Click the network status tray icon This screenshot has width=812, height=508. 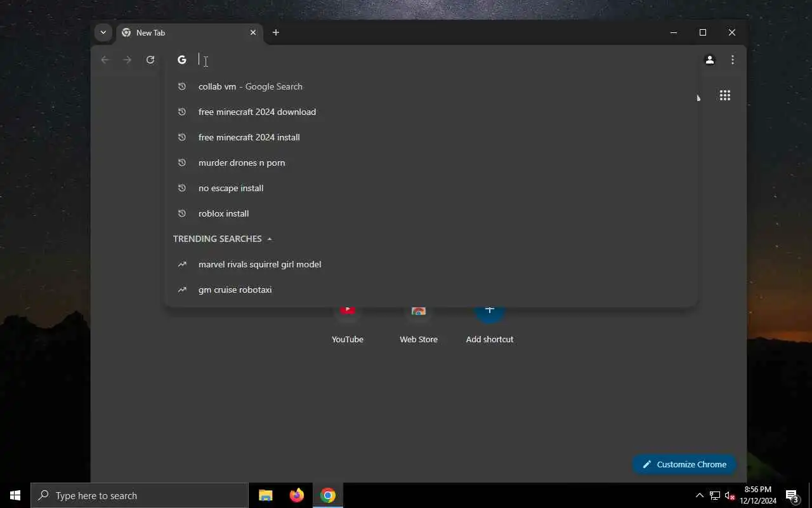pos(715,495)
